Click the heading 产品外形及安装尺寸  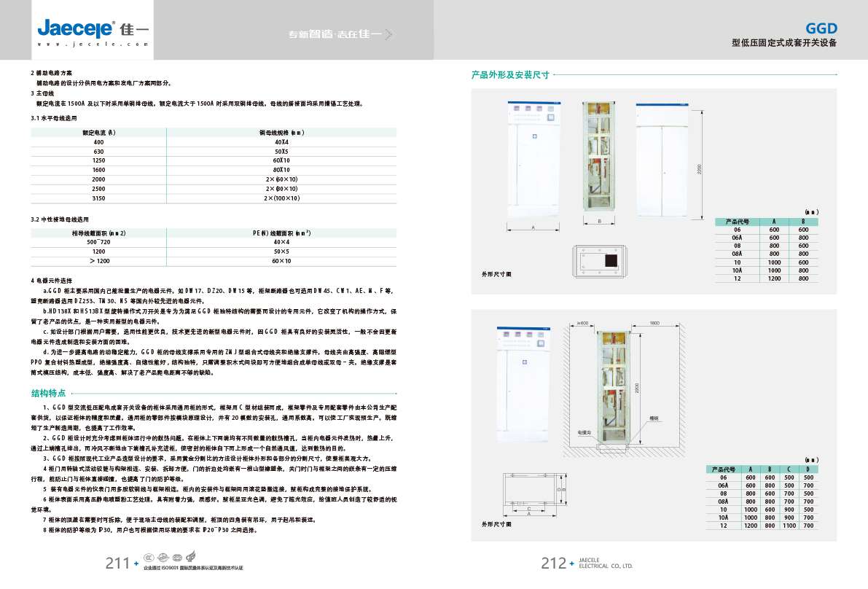point(510,75)
